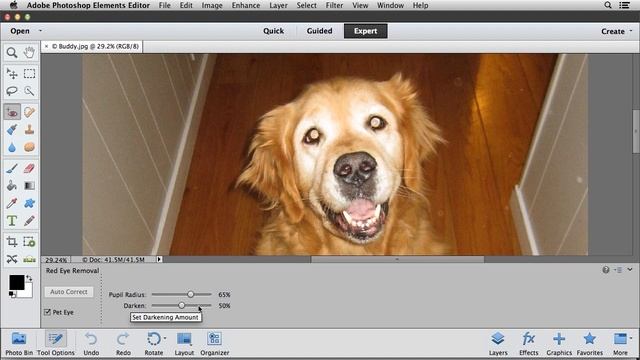Click the Redo button
Image resolution: width=640 pixels, height=360 pixels.
coord(123,344)
